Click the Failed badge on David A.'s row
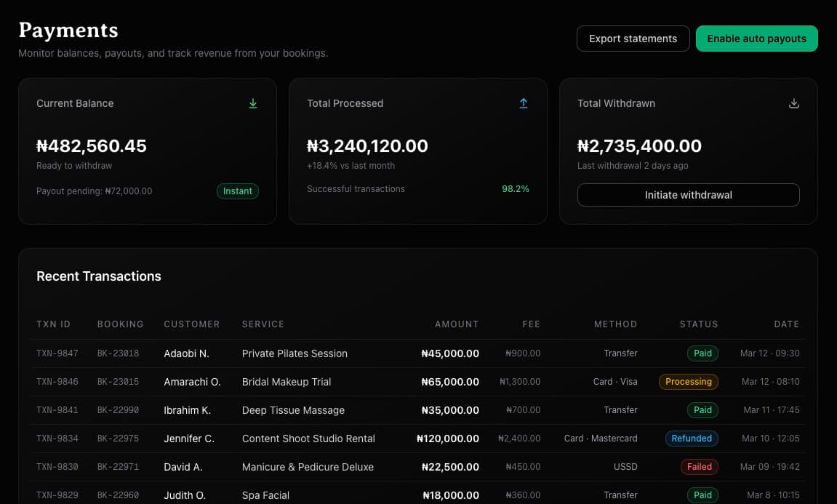The height and width of the screenshot is (504, 837). [x=699, y=466]
